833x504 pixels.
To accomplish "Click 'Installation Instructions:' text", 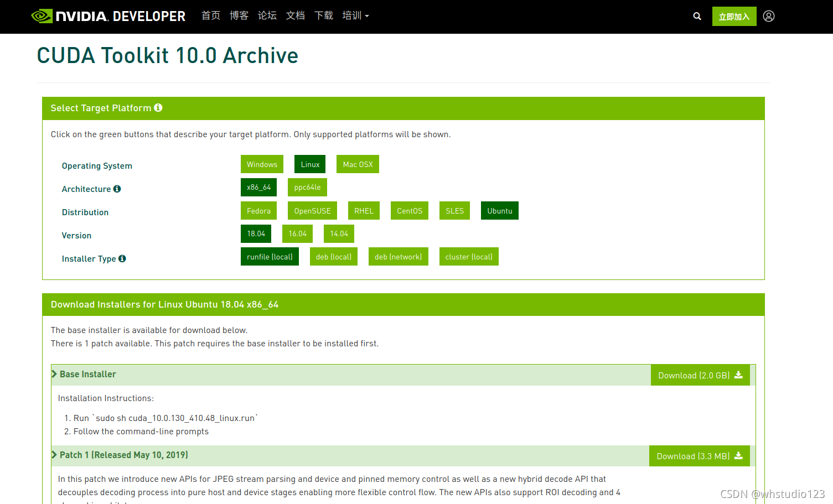I will tap(106, 398).
